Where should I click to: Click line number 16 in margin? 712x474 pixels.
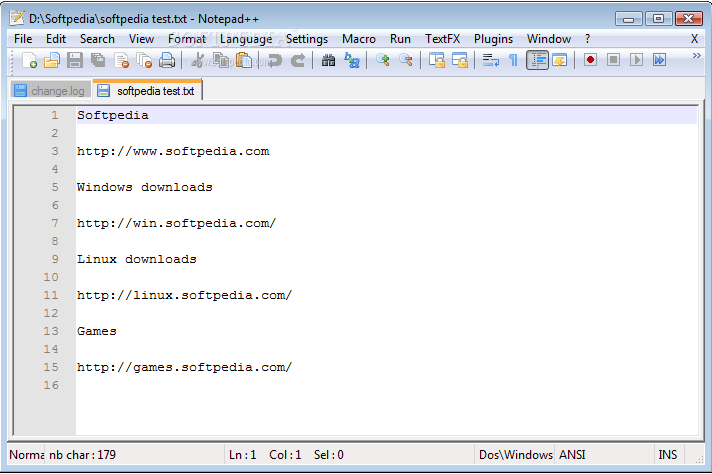pos(51,385)
